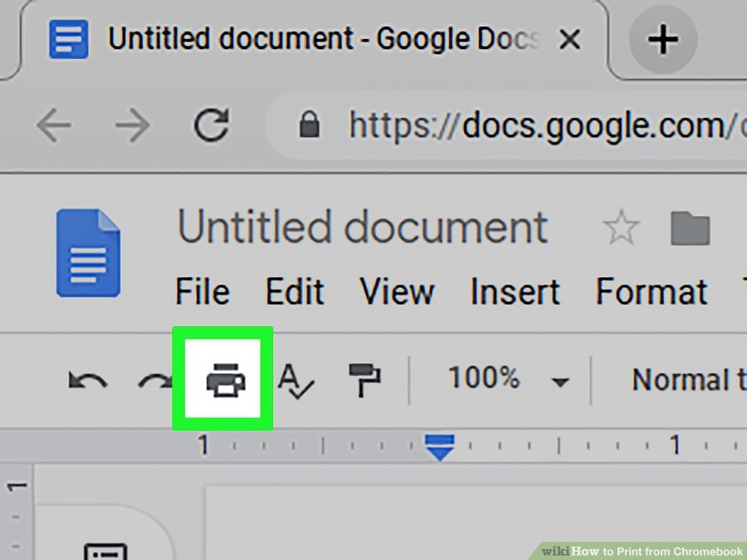Open the View menu

tap(397, 291)
